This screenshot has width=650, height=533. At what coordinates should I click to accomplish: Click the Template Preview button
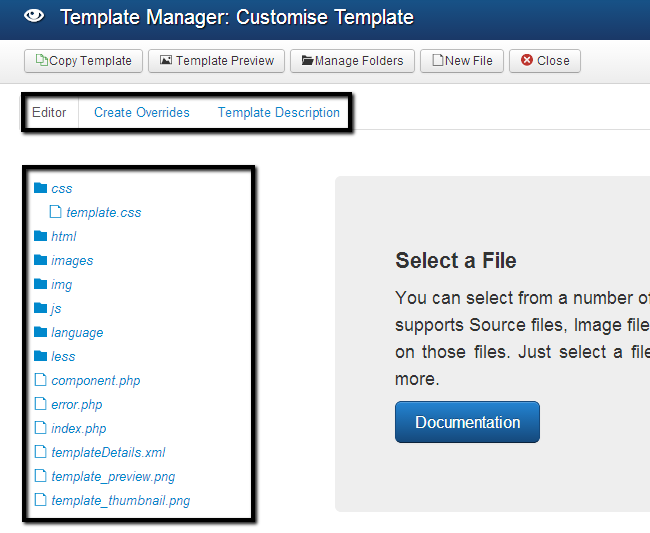(x=217, y=61)
